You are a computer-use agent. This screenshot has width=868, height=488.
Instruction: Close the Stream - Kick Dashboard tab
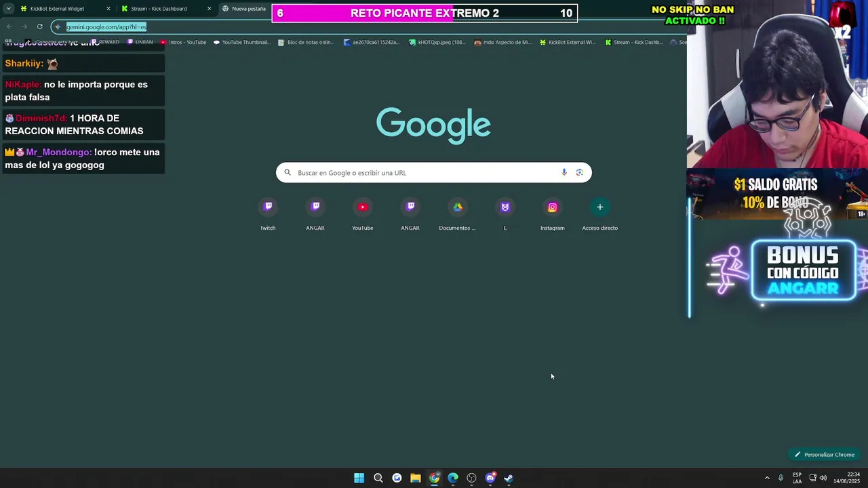[x=209, y=9]
